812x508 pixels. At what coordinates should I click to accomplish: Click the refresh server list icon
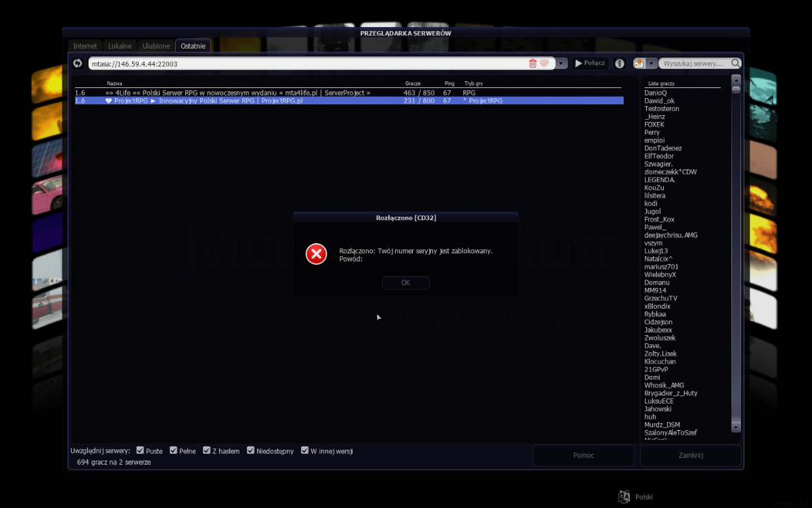(x=78, y=64)
